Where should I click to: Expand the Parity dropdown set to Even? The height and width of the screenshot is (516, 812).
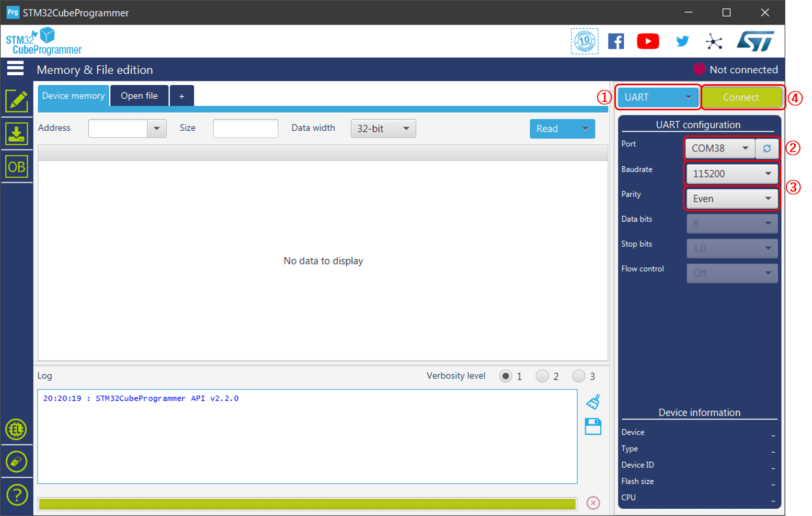(731, 199)
